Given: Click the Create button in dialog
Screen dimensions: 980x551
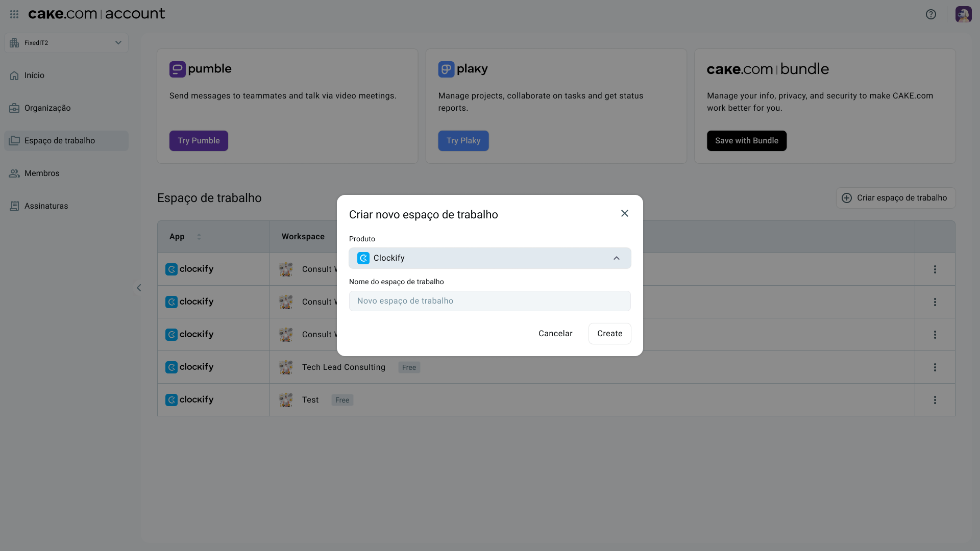Looking at the screenshot, I should click(x=609, y=334).
